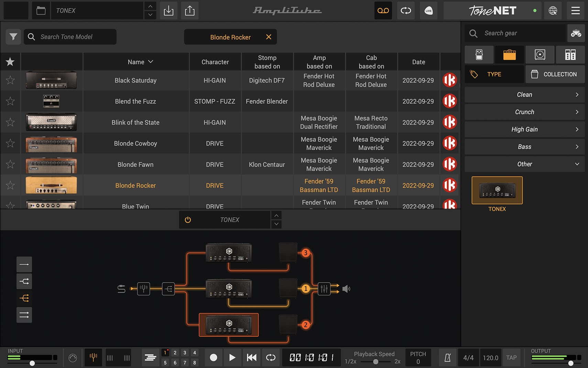Select dual parallel signal routing
588x368 pixels.
(x=24, y=315)
